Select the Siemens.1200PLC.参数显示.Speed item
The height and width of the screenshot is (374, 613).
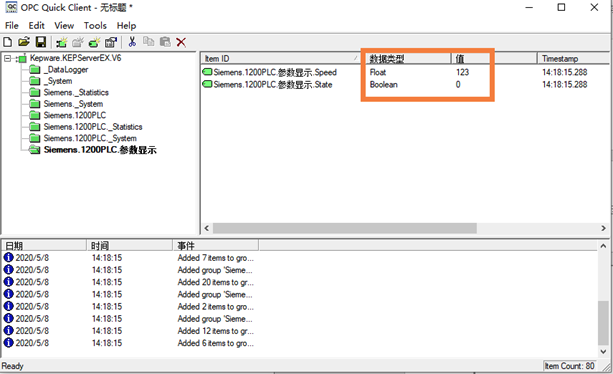click(275, 72)
